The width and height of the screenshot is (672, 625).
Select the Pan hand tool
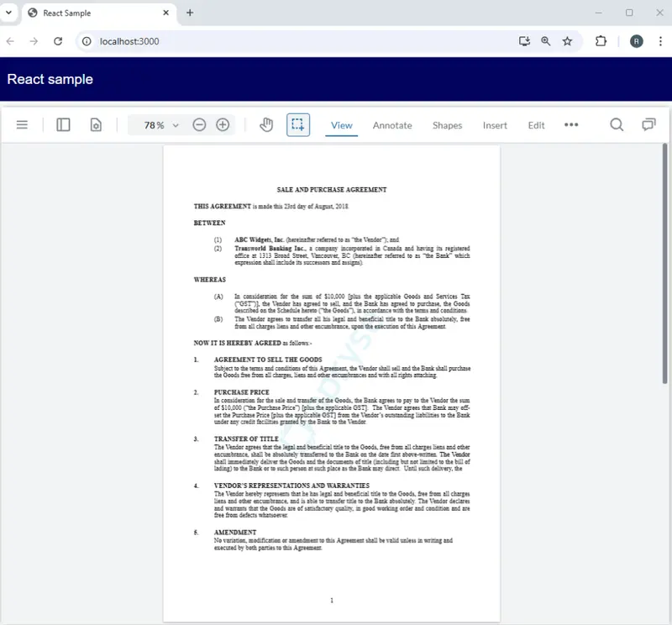click(266, 124)
